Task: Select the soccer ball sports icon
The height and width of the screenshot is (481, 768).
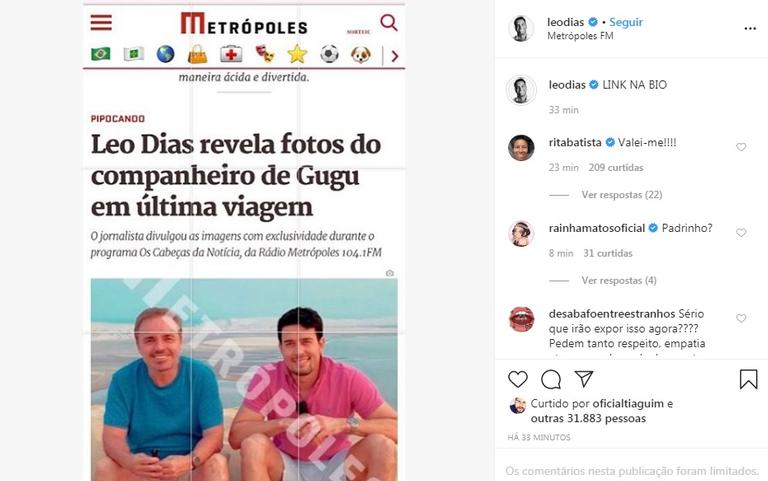Action: point(329,54)
